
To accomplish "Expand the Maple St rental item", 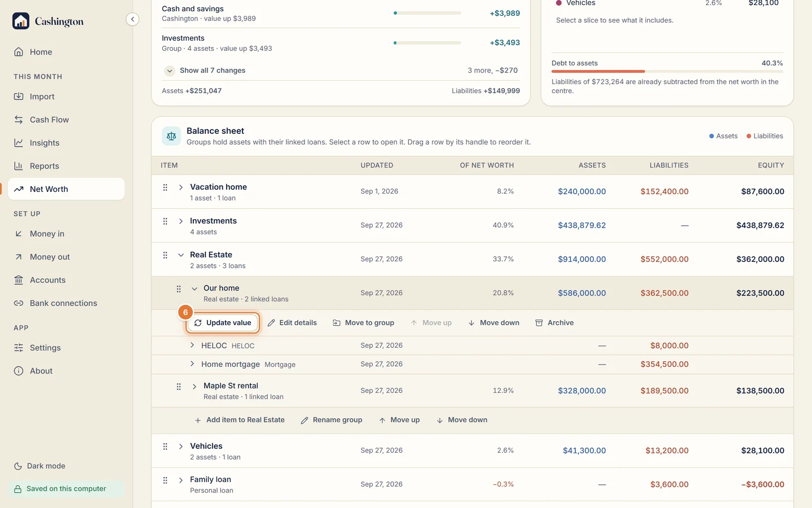I will (195, 386).
